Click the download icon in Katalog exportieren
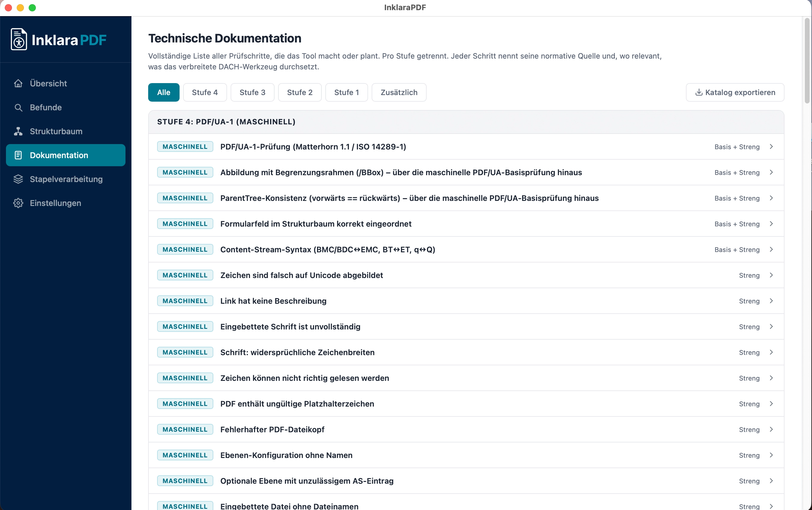The width and height of the screenshot is (812, 510). tap(699, 92)
